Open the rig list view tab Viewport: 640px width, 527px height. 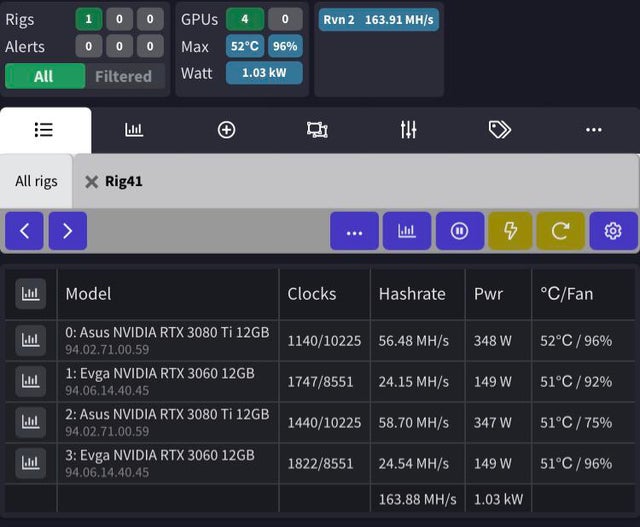(45, 130)
